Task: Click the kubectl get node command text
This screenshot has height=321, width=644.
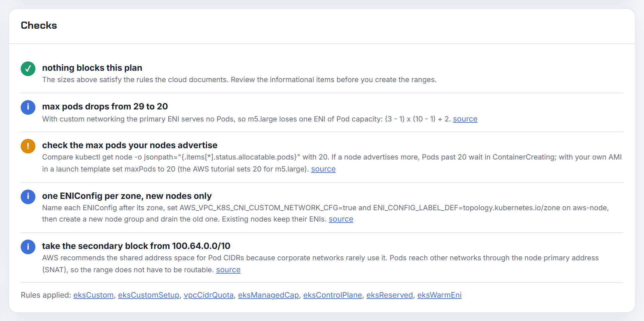Action: (188, 157)
